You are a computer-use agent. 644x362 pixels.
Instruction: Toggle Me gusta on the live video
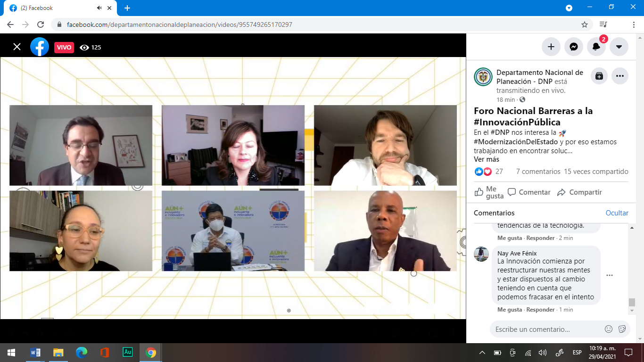489,192
